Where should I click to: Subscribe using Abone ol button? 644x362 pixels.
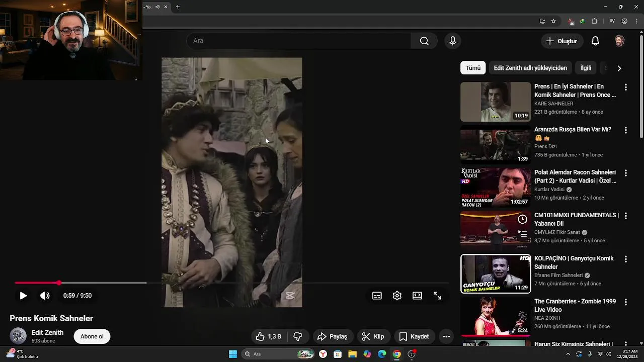[92, 336]
